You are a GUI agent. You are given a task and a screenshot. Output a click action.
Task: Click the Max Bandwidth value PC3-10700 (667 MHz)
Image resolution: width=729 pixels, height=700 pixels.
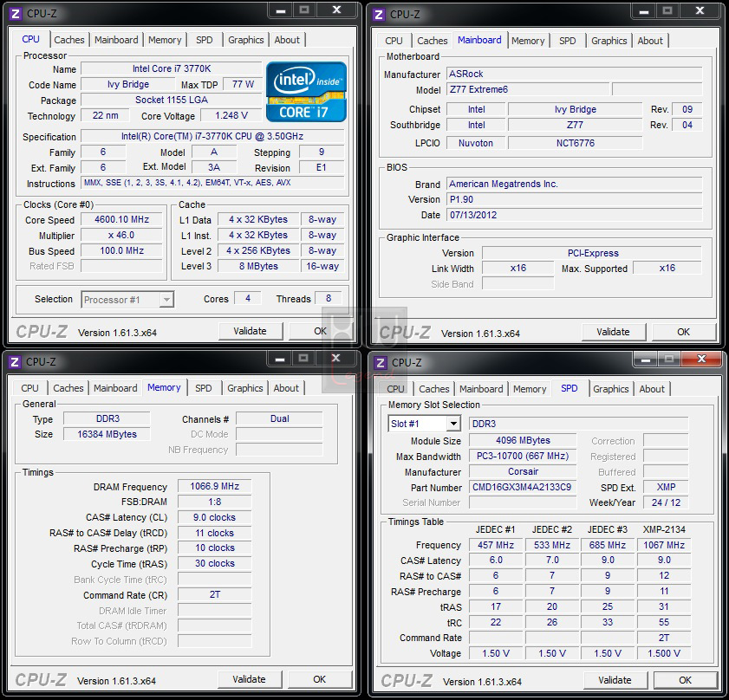pos(523,457)
